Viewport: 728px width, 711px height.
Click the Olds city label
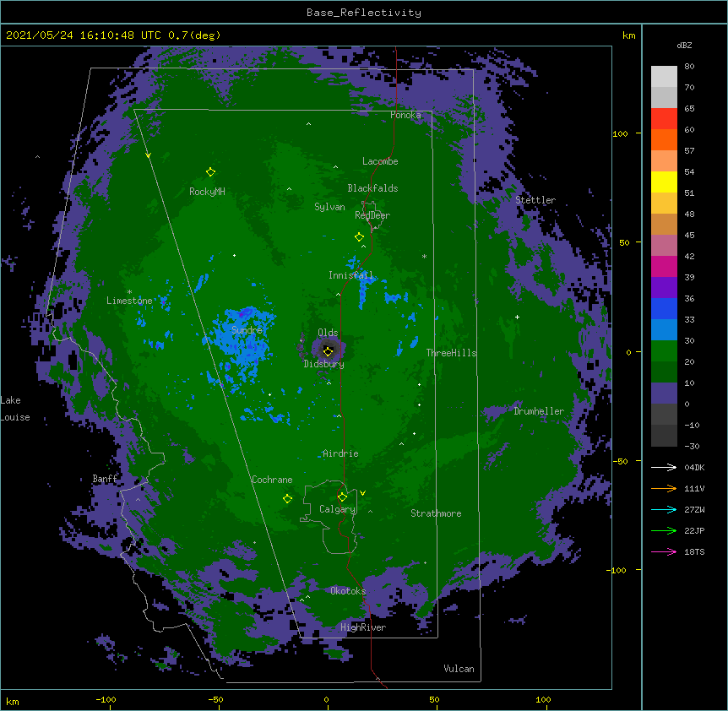[x=328, y=333]
